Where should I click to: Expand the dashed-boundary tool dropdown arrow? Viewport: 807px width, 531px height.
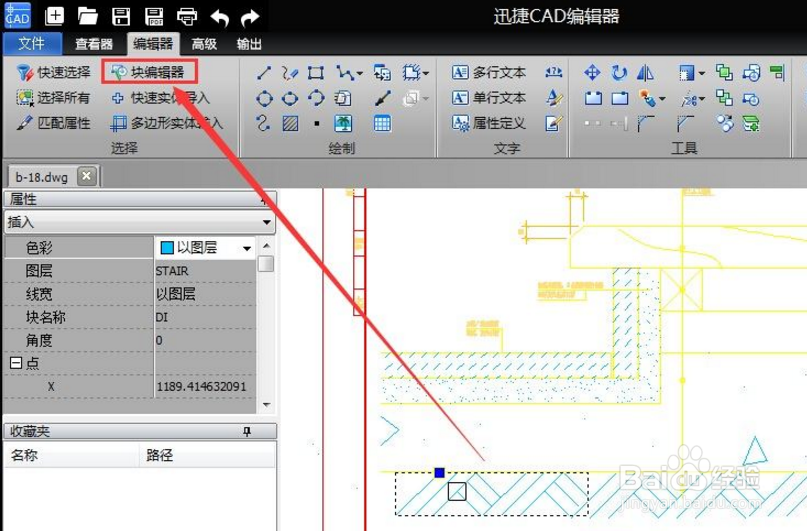[426, 74]
